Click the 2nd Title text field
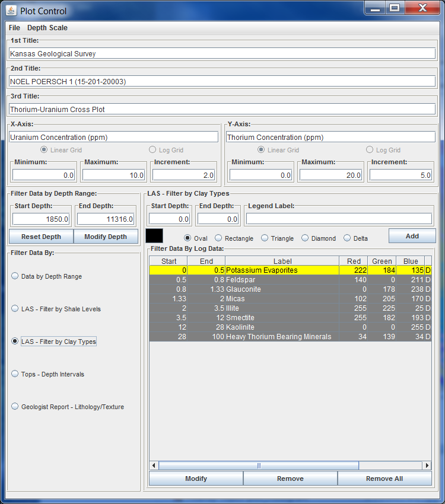Image resolution: width=445 pixels, height=504 pixels. (x=222, y=81)
